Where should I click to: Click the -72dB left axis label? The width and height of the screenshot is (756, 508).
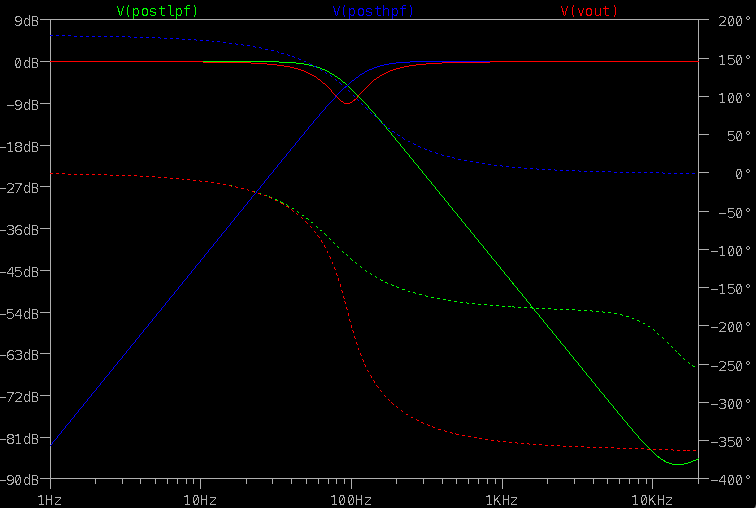tap(19, 398)
